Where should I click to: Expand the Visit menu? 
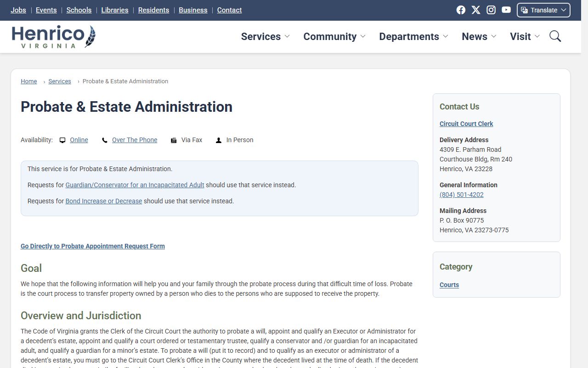525,36
